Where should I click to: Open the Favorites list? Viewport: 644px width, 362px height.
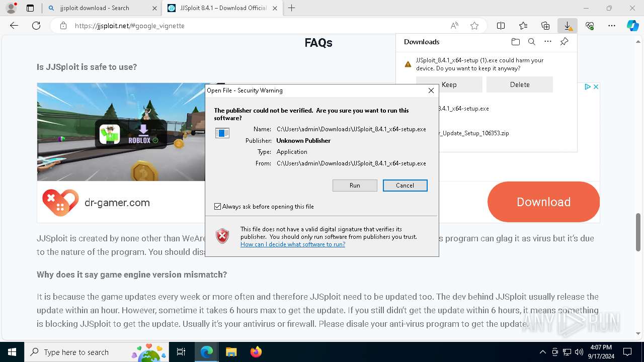[523, 26]
